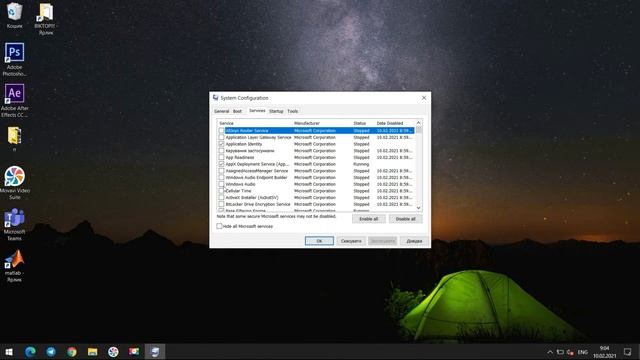Open Movavi from the taskbar

coord(113,352)
